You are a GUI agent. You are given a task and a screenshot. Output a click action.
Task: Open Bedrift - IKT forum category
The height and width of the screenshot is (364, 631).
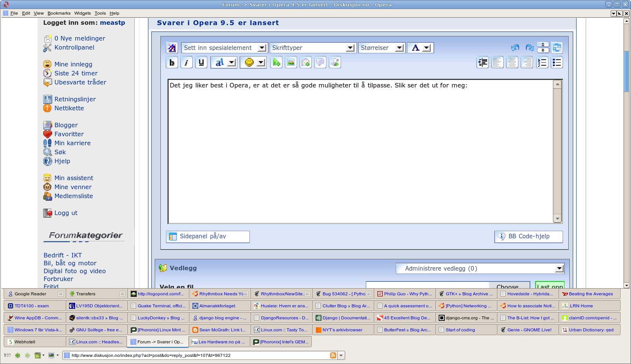pos(63,255)
